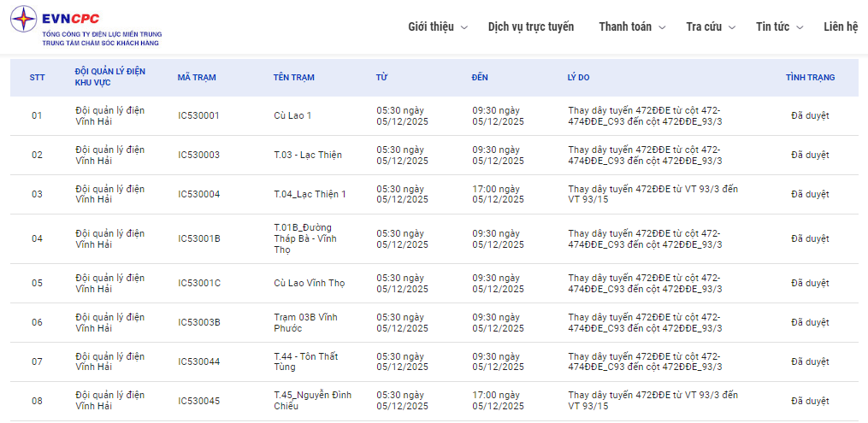Viewport: 868px width, 423px height.
Task: Click the STT column header
Action: [x=37, y=78]
